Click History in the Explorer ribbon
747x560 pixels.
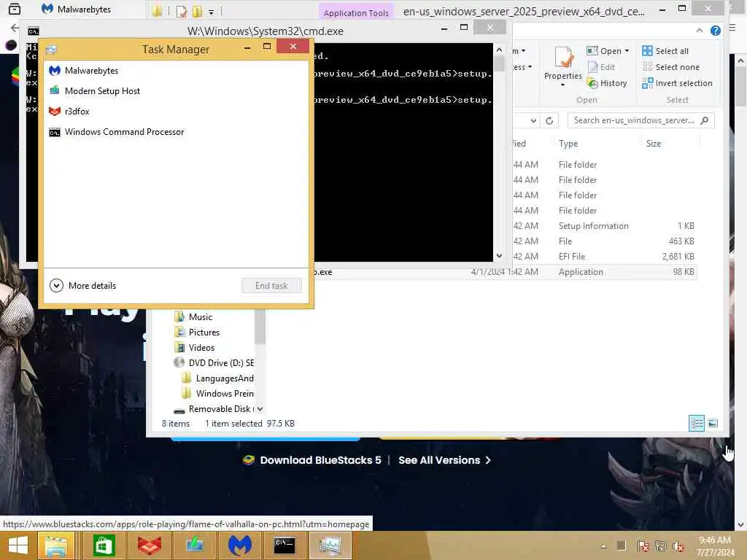(608, 83)
